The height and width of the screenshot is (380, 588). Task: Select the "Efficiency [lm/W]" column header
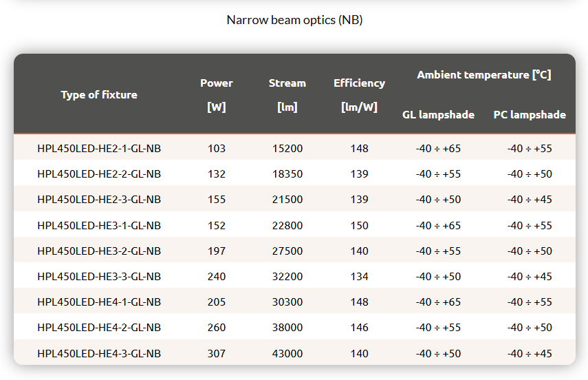pyautogui.click(x=359, y=94)
